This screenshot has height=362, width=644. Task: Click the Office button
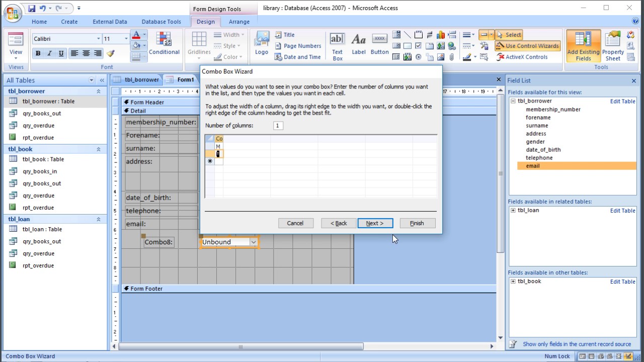[x=14, y=13]
